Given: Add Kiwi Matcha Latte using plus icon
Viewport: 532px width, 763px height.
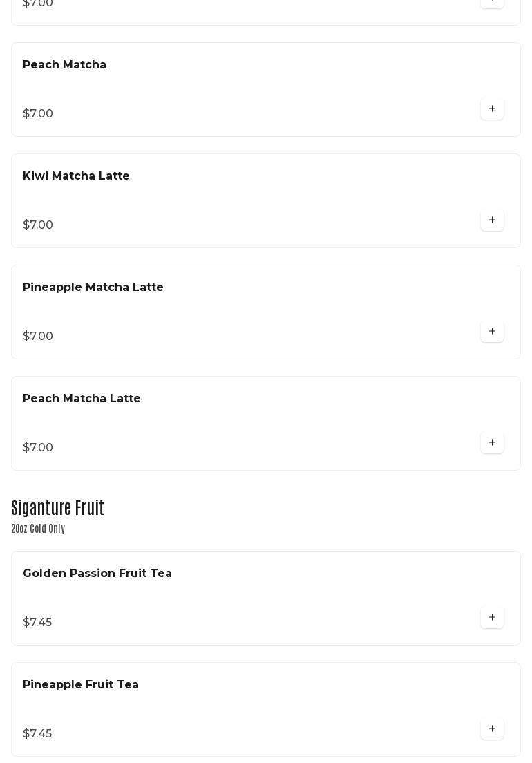Looking at the screenshot, I should (492, 220).
